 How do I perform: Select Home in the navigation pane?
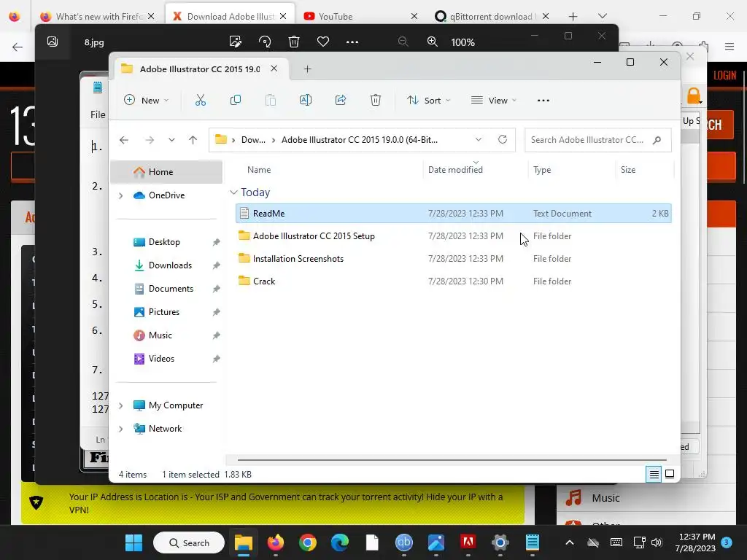pos(166,172)
